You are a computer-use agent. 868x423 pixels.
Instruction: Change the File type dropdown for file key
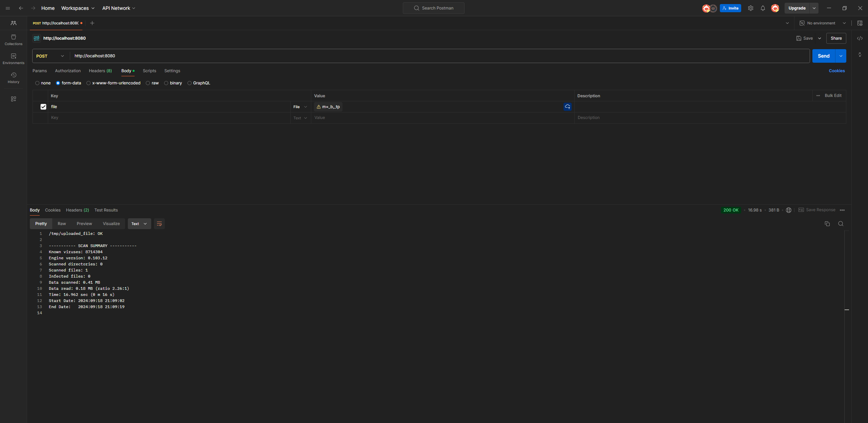point(300,107)
